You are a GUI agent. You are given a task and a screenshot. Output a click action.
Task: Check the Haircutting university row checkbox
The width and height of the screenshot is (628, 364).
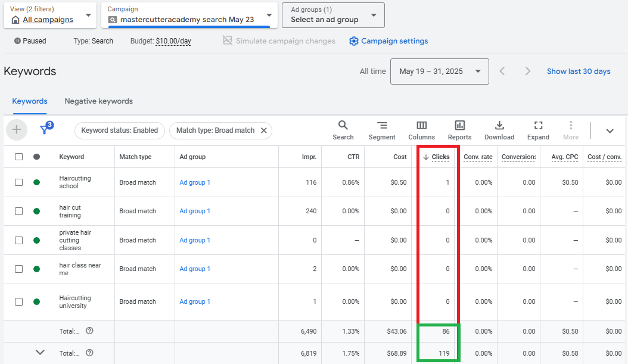pos(19,301)
